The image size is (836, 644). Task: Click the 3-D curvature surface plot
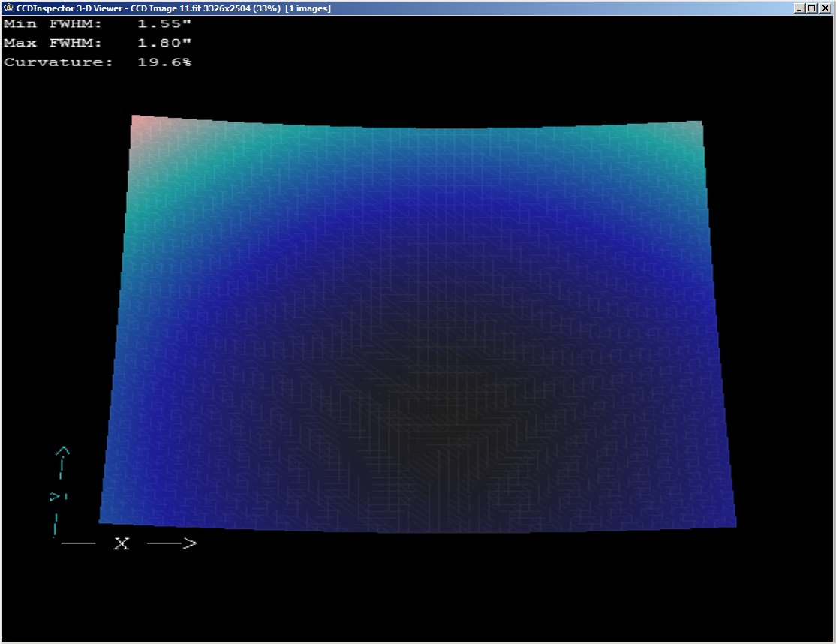[417, 324]
